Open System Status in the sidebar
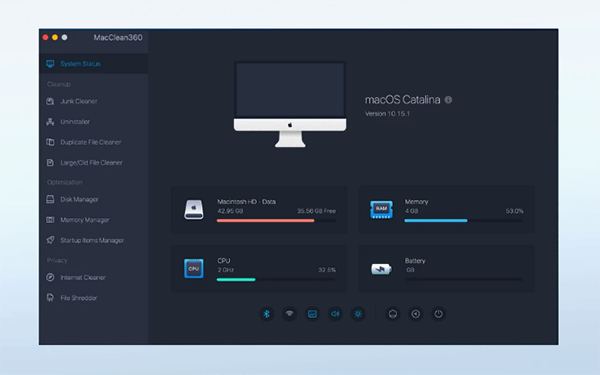 pos(93,64)
